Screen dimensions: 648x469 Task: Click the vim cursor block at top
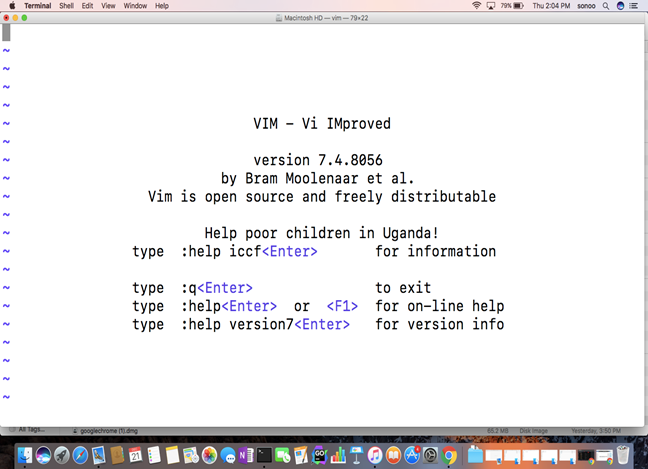pos(6,33)
